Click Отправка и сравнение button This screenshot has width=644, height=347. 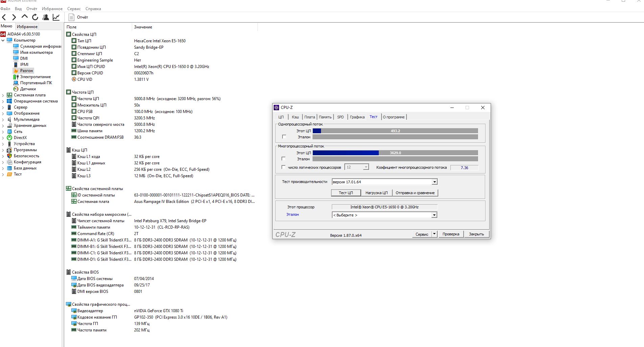click(x=415, y=193)
